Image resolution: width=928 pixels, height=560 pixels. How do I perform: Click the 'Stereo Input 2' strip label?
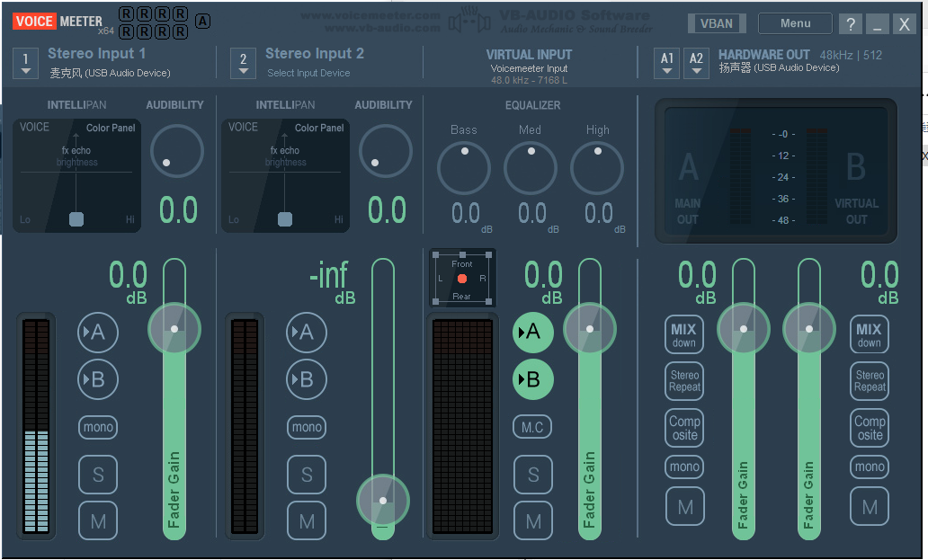314,53
